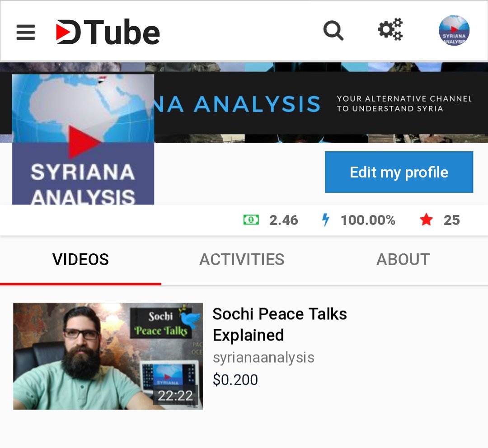Viewport: 488px width, 448px height.
Task: Open the hamburger menu
Action: point(25,33)
